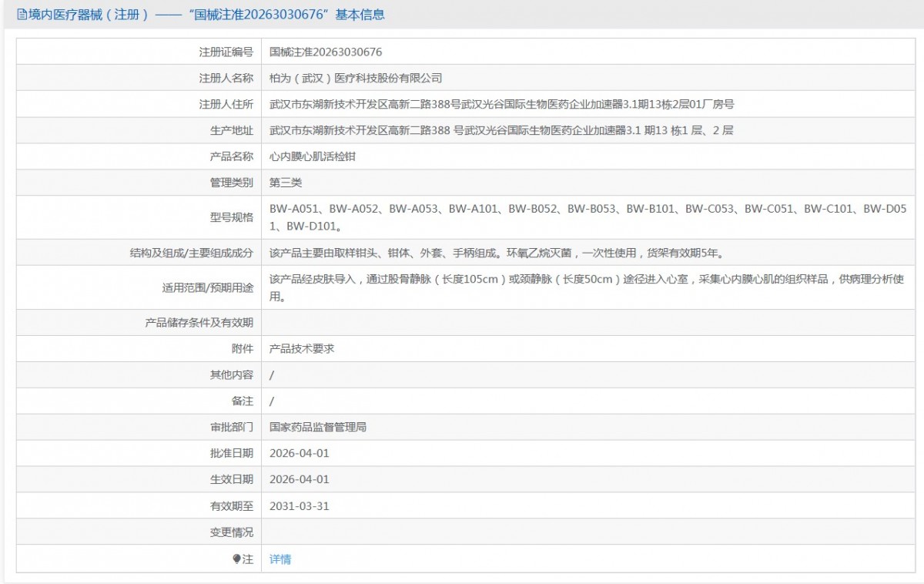Screen dimensions: 924x584
Task: Click the 结构及组成 description text
Action: [496, 253]
